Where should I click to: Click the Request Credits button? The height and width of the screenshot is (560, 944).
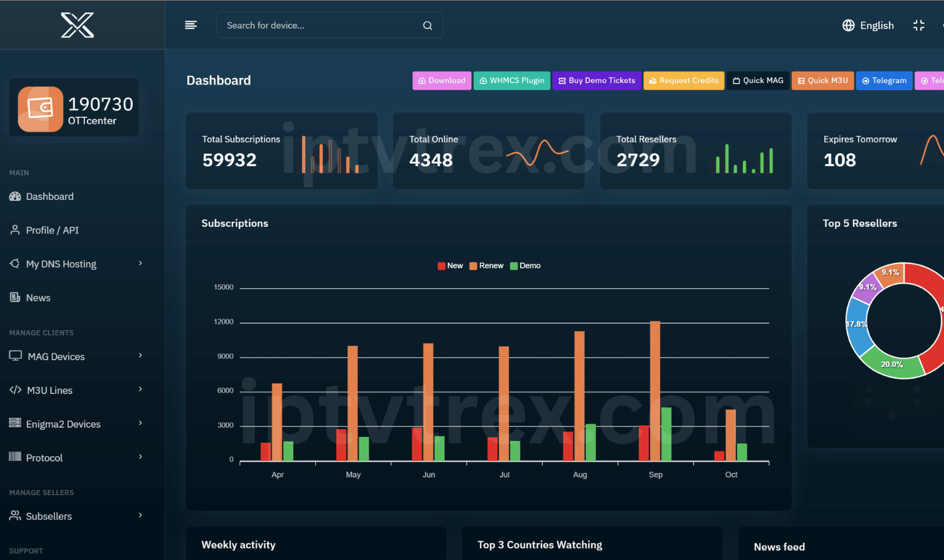click(x=684, y=81)
